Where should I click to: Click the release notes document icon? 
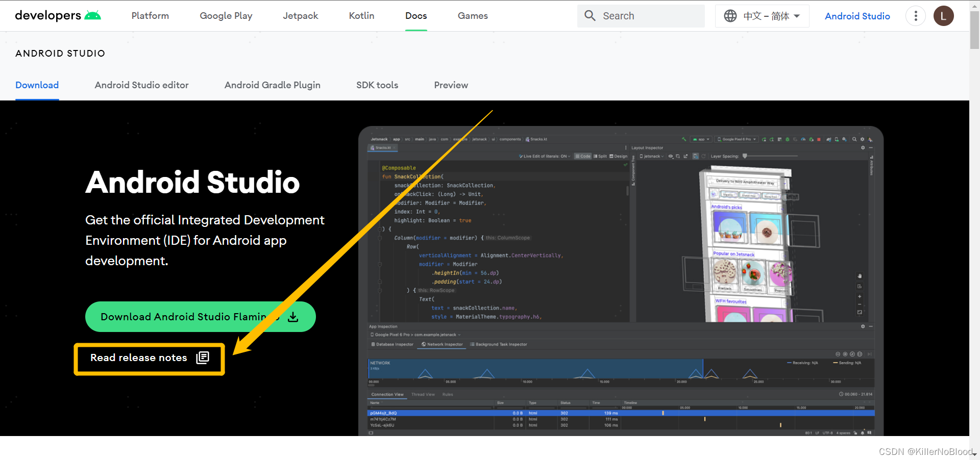click(x=203, y=357)
